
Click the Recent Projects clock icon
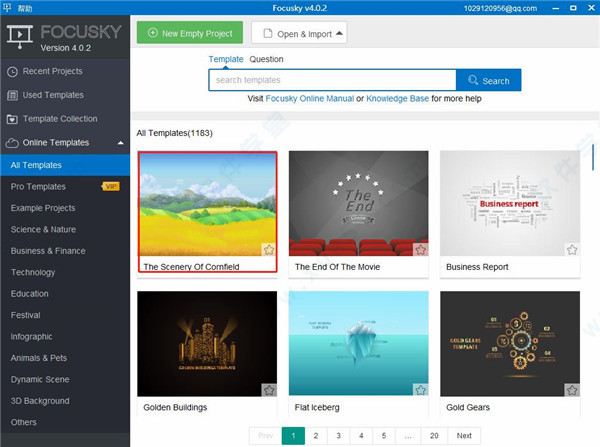point(12,72)
